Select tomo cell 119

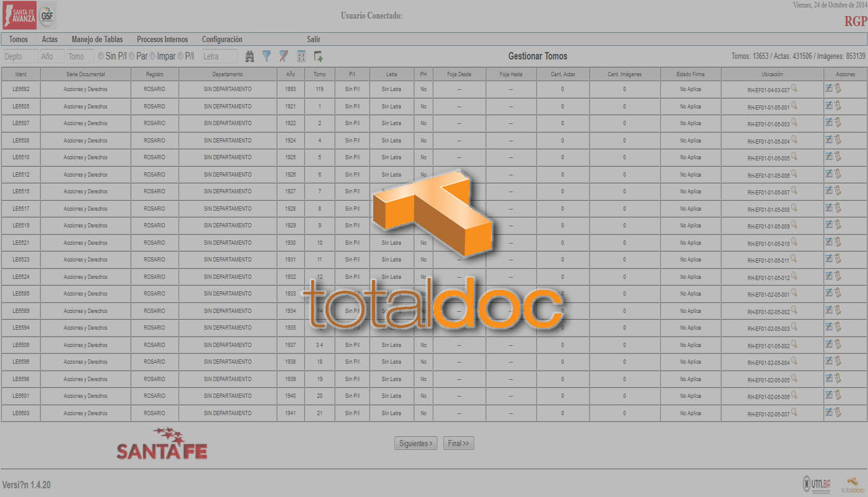[319, 89]
